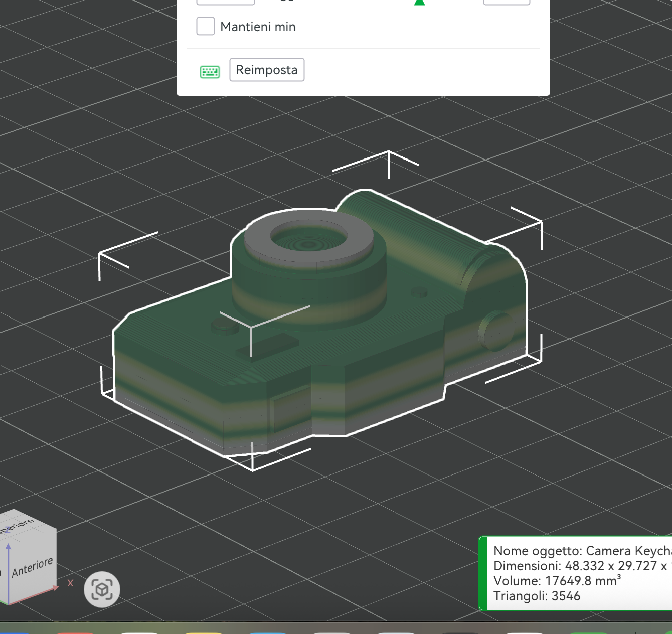Click the blue vertical axis arrow on view cube

(x=8, y=572)
